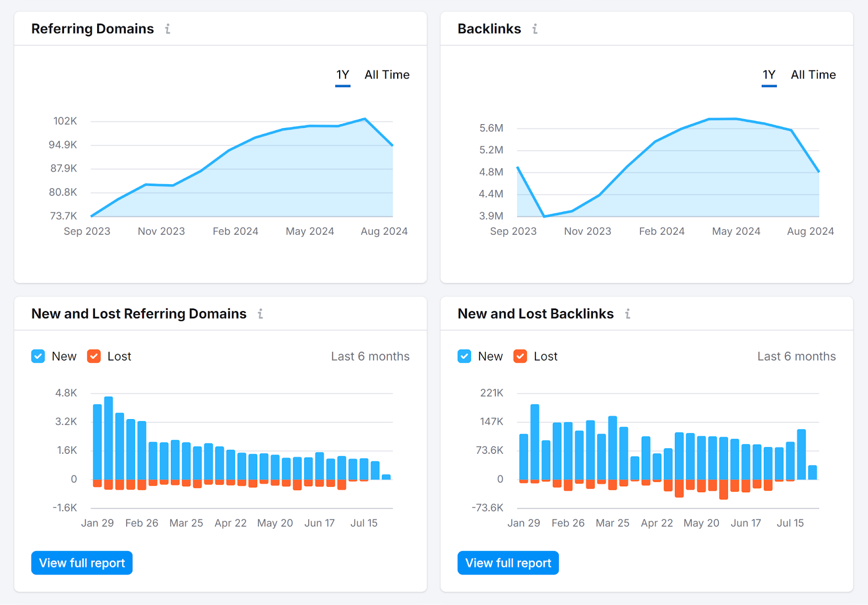
Task: Click the Aug 2024 axis label on Backlinks chart
Action: pyautogui.click(x=810, y=231)
